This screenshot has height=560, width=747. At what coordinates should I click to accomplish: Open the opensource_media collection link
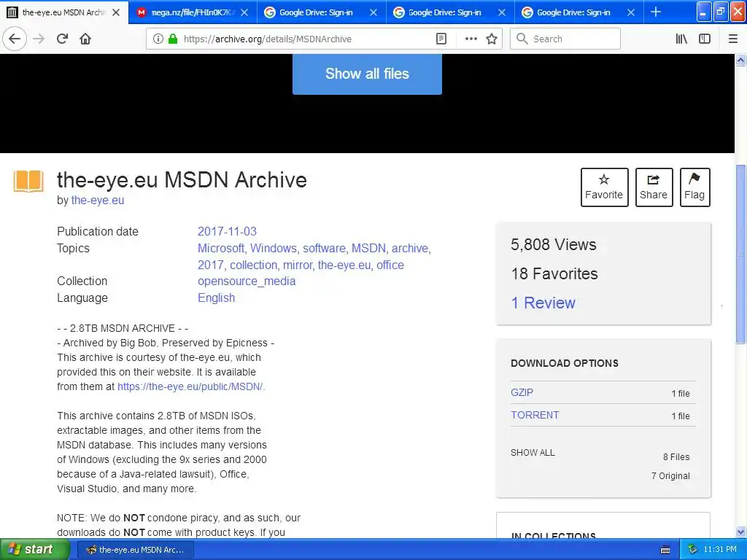coord(247,281)
